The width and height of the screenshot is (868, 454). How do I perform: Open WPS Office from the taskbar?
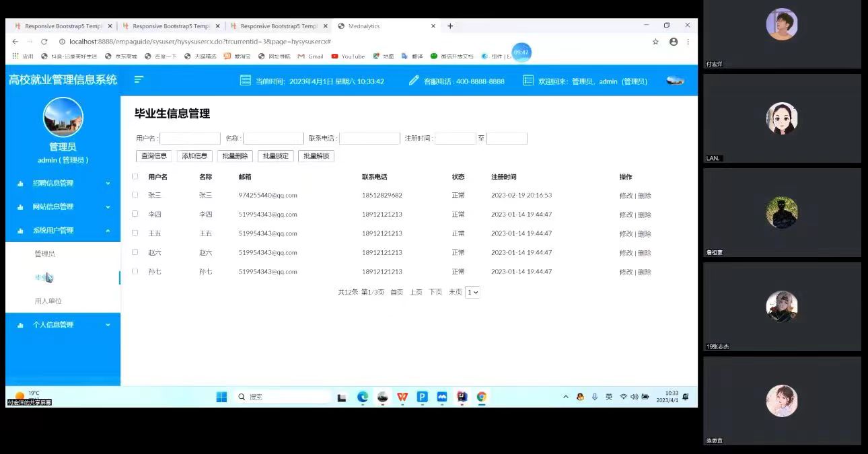coord(402,397)
